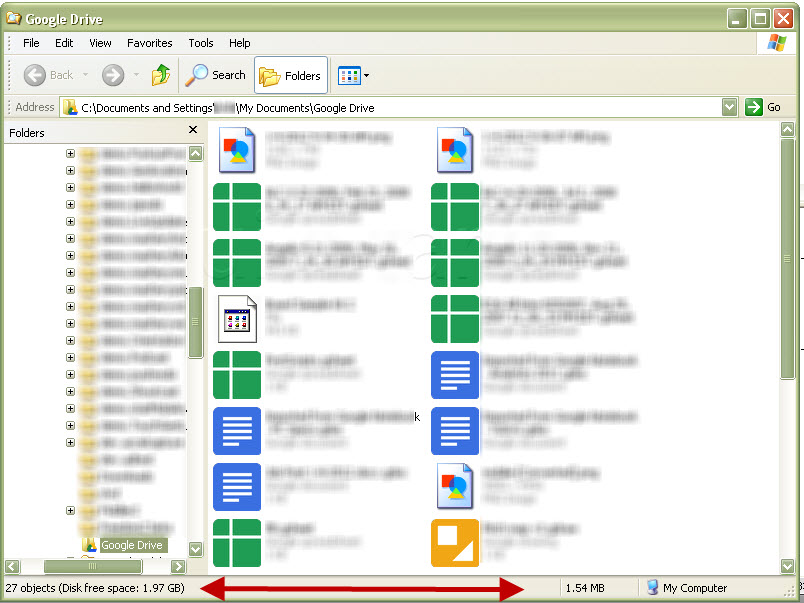
Task: Expand the last collapsed folder above Google Drive
Action: tap(70, 510)
